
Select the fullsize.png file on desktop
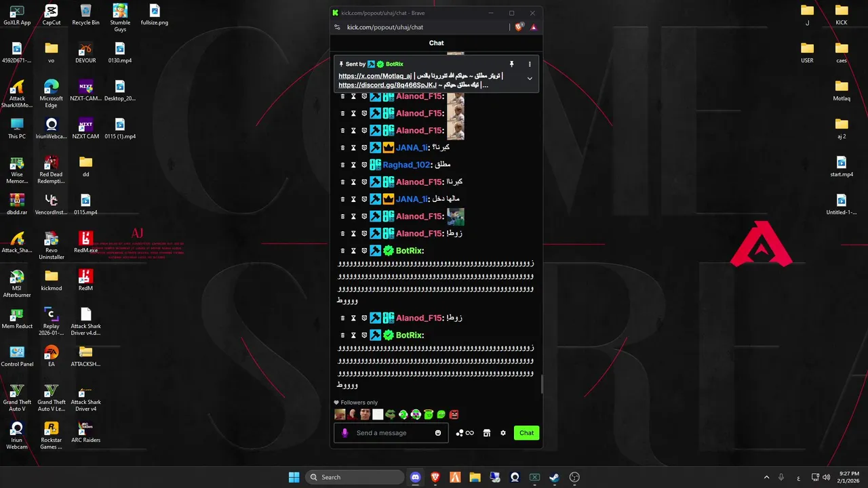155,16
